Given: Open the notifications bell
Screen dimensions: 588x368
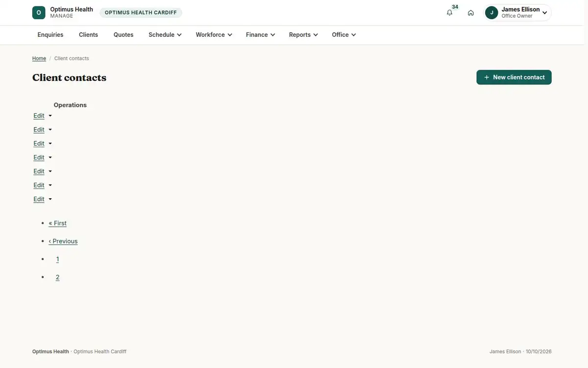Looking at the screenshot, I should coord(449,13).
